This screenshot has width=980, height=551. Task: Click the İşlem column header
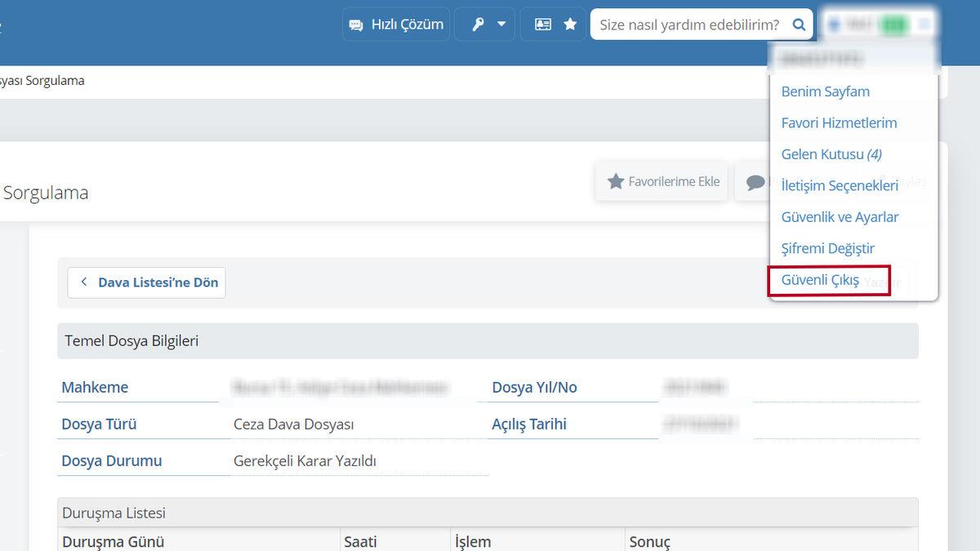click(x=473, y=542)
